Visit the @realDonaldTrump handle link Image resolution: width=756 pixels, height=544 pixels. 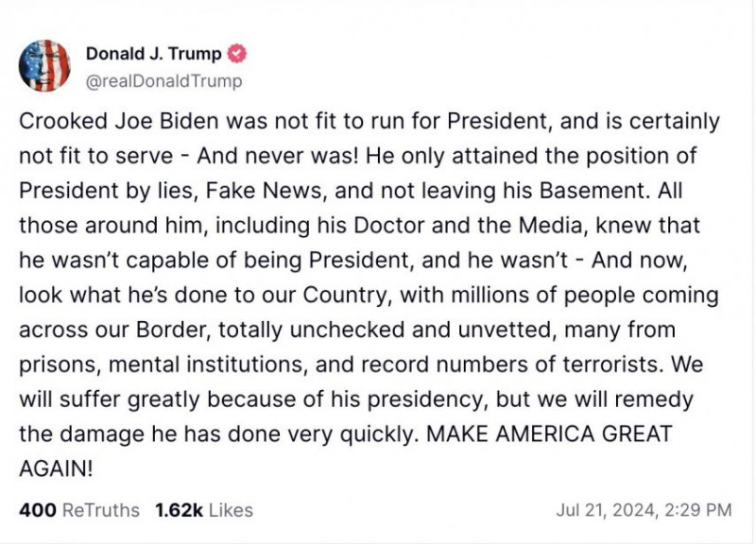click(x=163, y=81)
